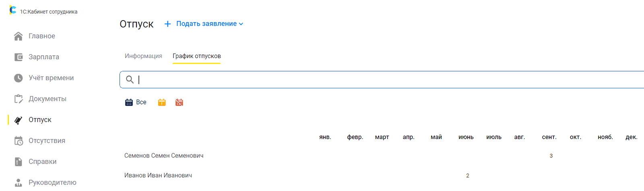Select the Учёт времени clock icon
Viewport: 644px width, 191px height.
(x=19, y=78)
